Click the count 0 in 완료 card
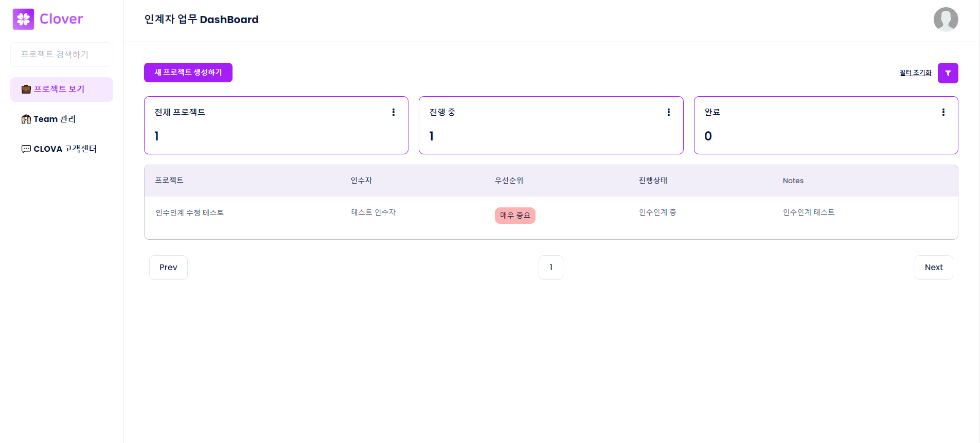This screenshot has width=980, height=443. (x=708, y=136)
